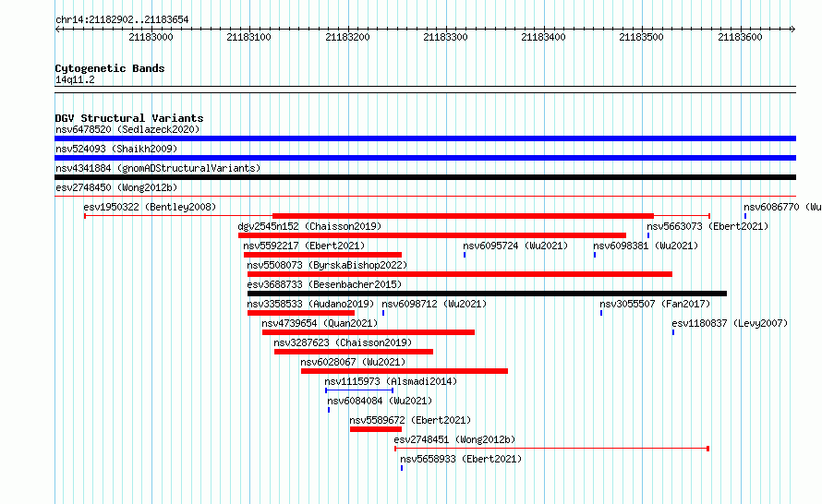Click the nsv6084084 (Wu2021) label
This screenshot has width=822, height=504.
click(x=380, y=401)
